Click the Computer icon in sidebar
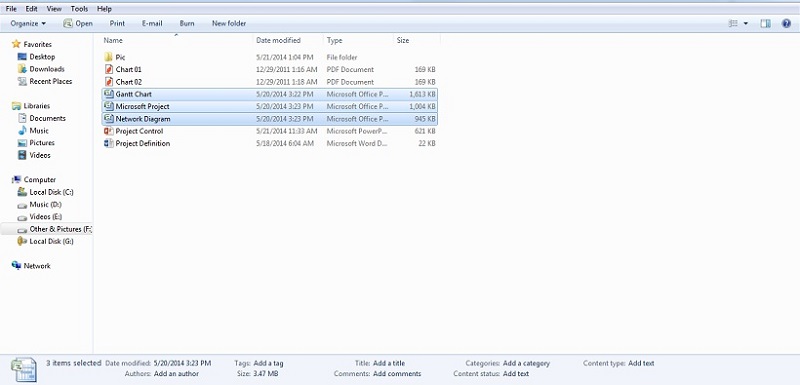Viewport: 800px width, 385px height. (16, 179)
